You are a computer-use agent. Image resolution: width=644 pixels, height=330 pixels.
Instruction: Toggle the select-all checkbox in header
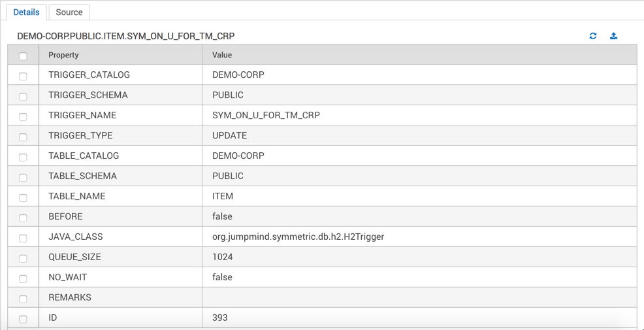23,56
